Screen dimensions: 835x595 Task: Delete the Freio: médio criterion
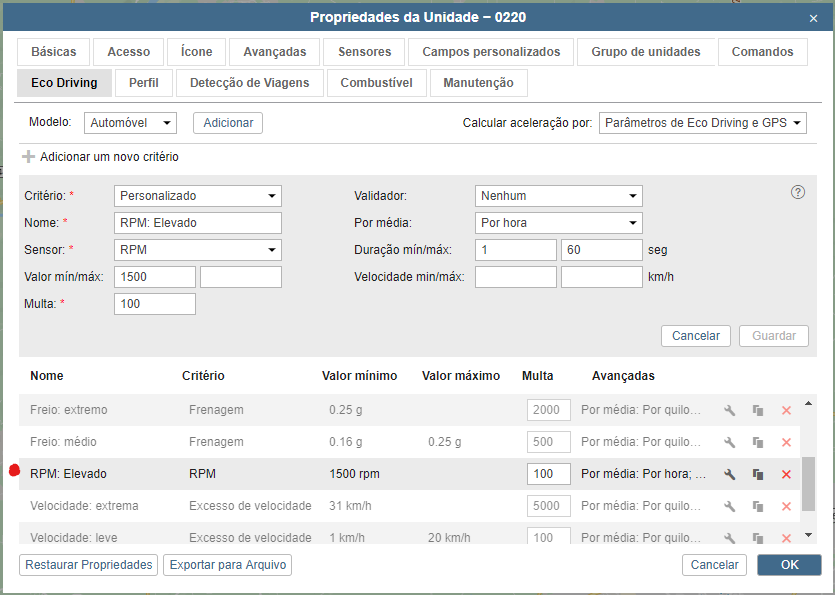(786, 442)
